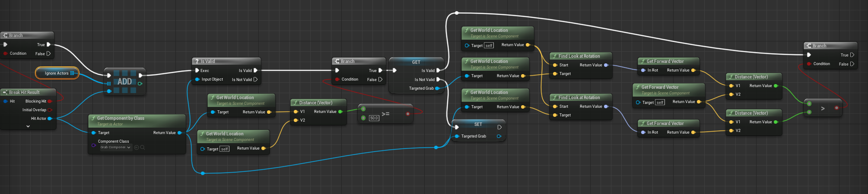Image resolution: width=868 pixels, height=194 pixels.
Task: Click Condition pin on Branch feeding ADD node
Action: coord(5,53)
